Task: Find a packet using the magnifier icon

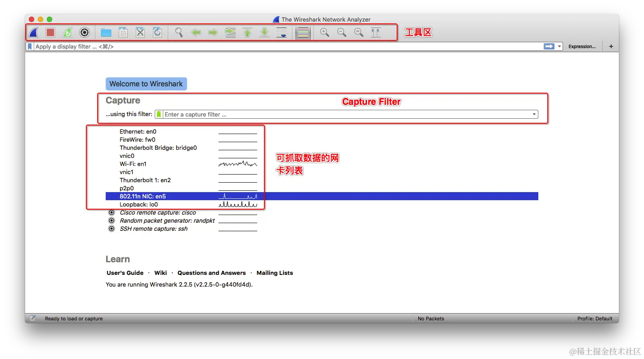Action: click(179, 32)
